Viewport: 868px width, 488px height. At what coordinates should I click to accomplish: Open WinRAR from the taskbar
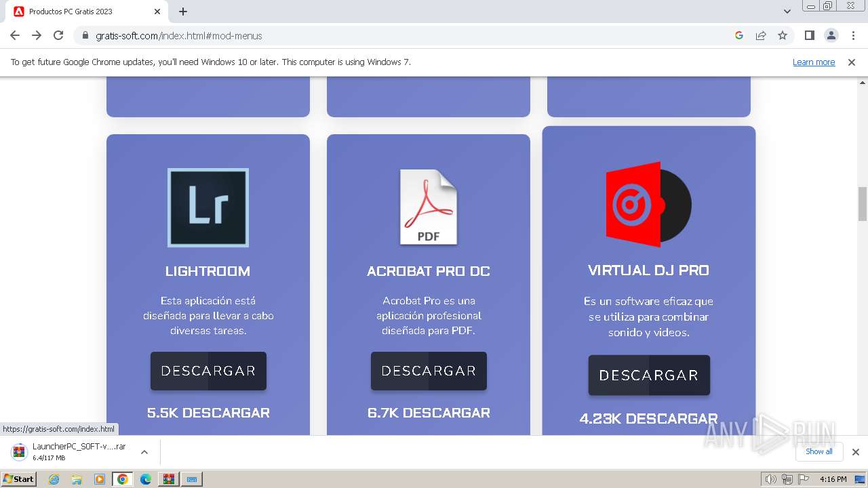point(169,479)
